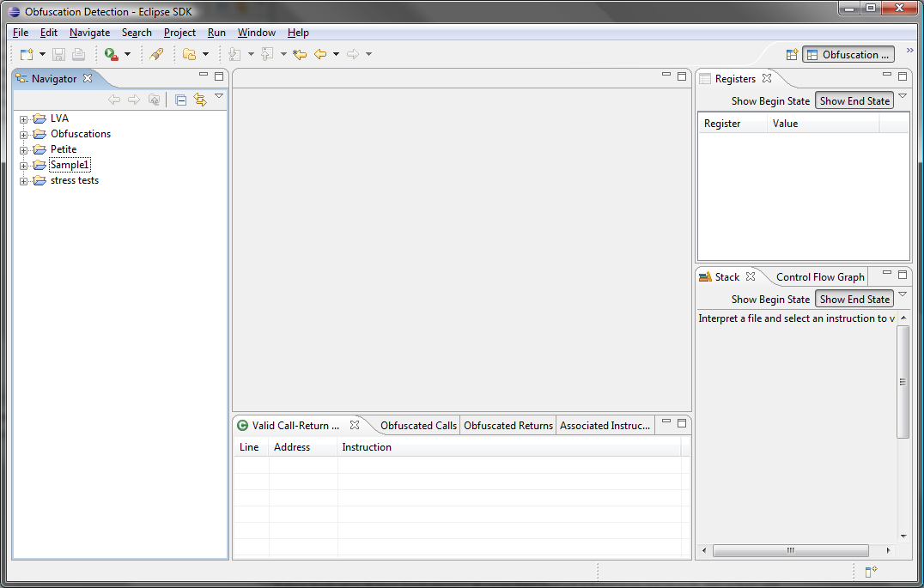Select the Sample1 folder in Navigator
Viewport: 924px width, 588px height.
(70, 165)
